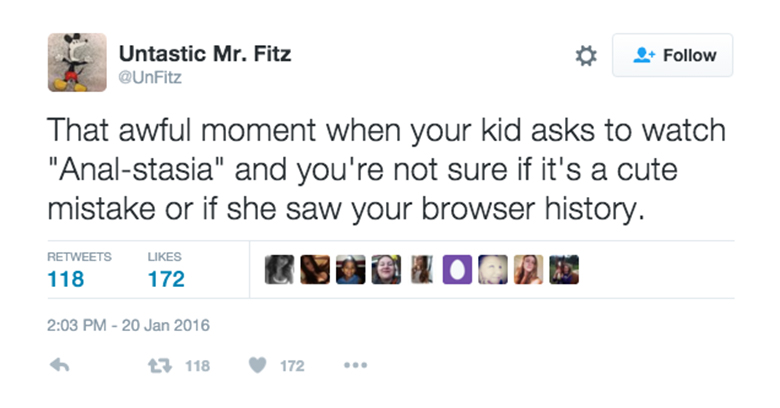This screenshot has height=408, width=780.
Task: Select the last avatar in likers row
Action: 564,270
